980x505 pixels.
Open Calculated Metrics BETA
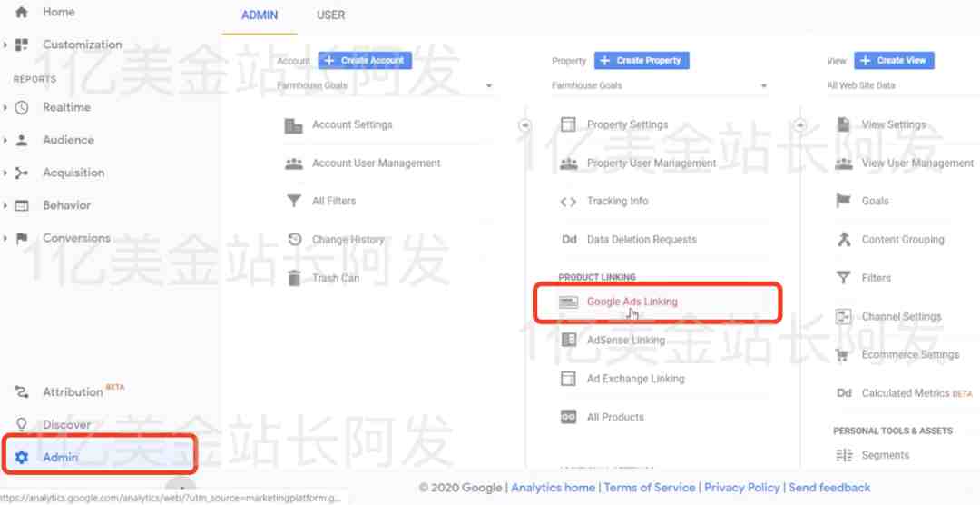coord(916,393)
